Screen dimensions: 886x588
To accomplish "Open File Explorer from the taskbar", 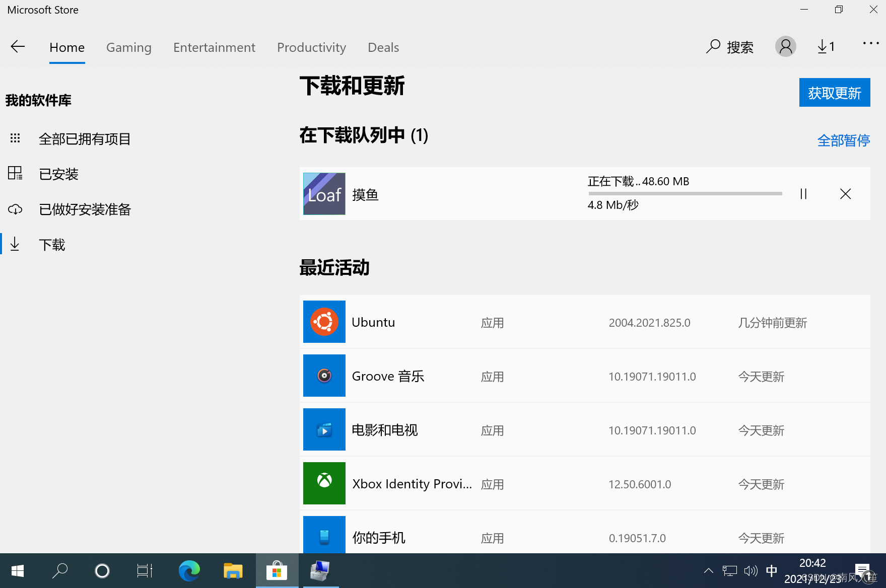I will (x=233, y=571).
